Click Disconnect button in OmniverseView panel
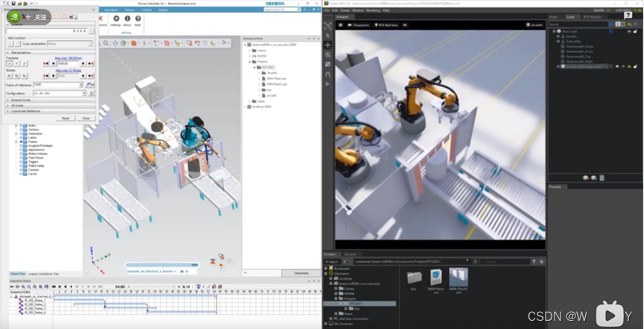The width and height of the screenshot is (644, 329). pos(301,273)
